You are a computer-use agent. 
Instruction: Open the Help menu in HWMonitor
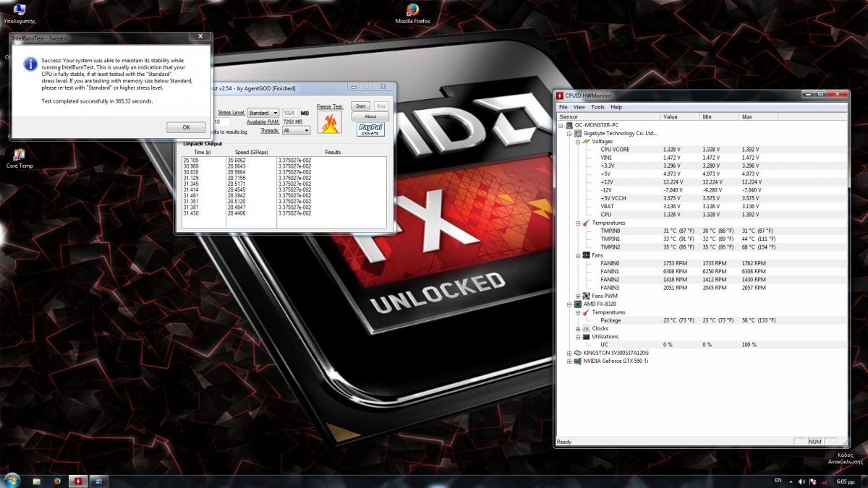pos(616,107)
